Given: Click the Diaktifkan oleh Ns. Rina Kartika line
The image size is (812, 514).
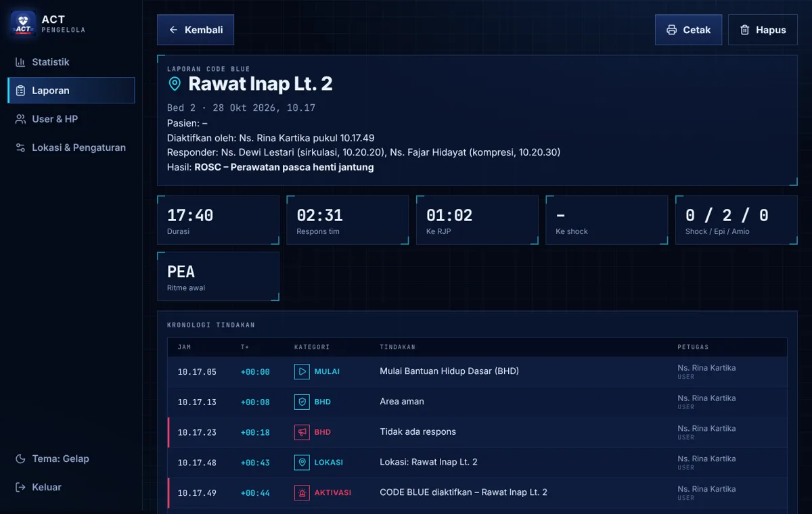Looking at the screenshot, I should tap(271, 138).
